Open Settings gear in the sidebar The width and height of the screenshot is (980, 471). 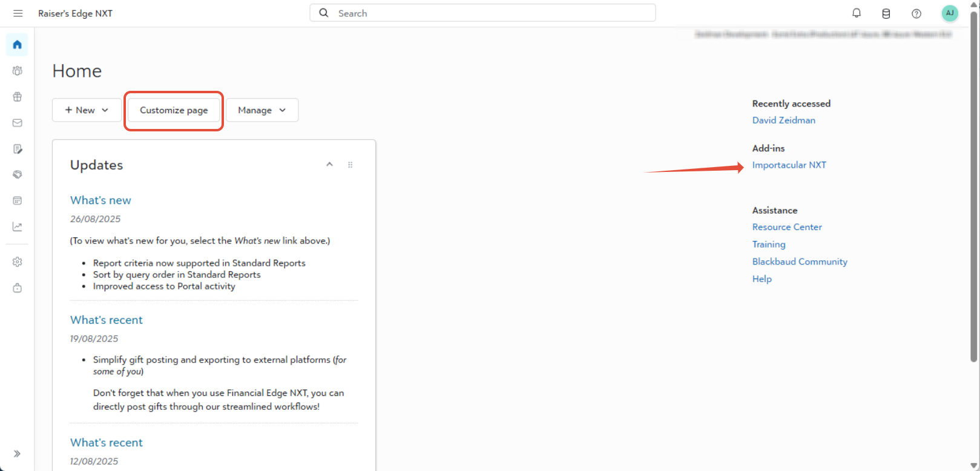17,262
